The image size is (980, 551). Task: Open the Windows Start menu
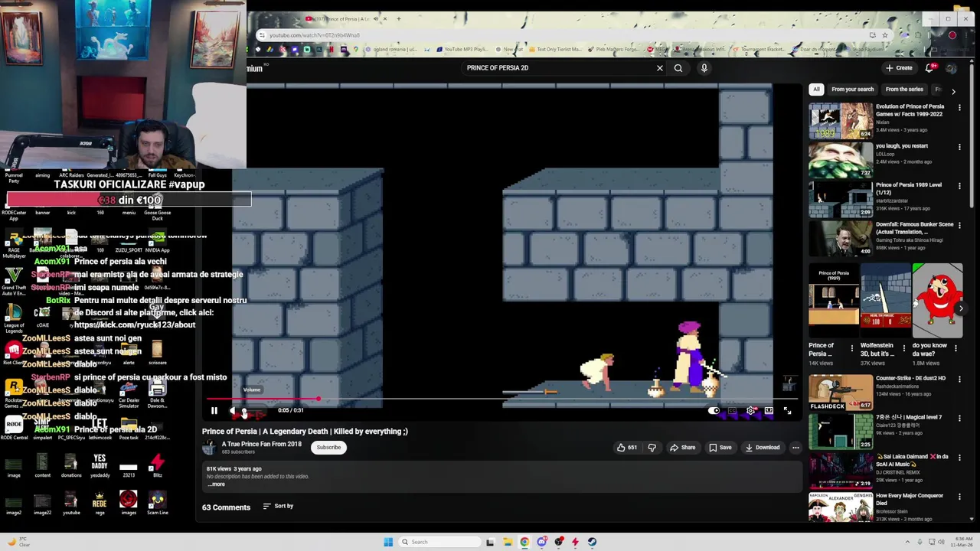pyautogui.click(x=388, y=542)
